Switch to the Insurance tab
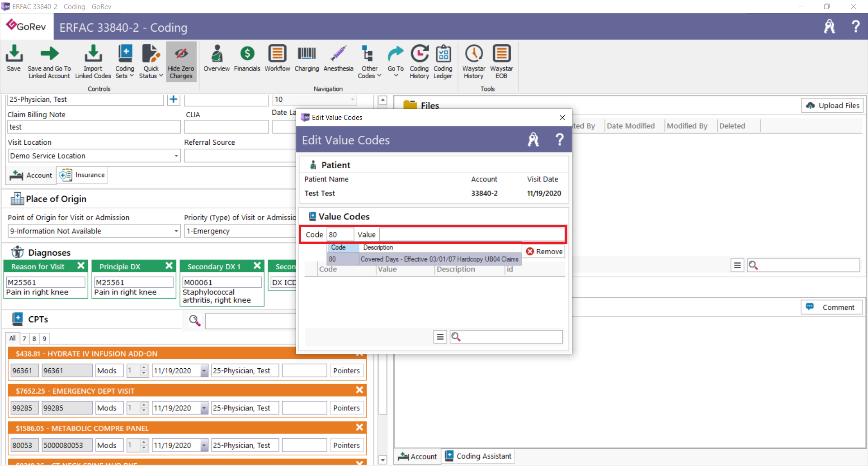This screenshot has width=868, height=466. (82, 175)
